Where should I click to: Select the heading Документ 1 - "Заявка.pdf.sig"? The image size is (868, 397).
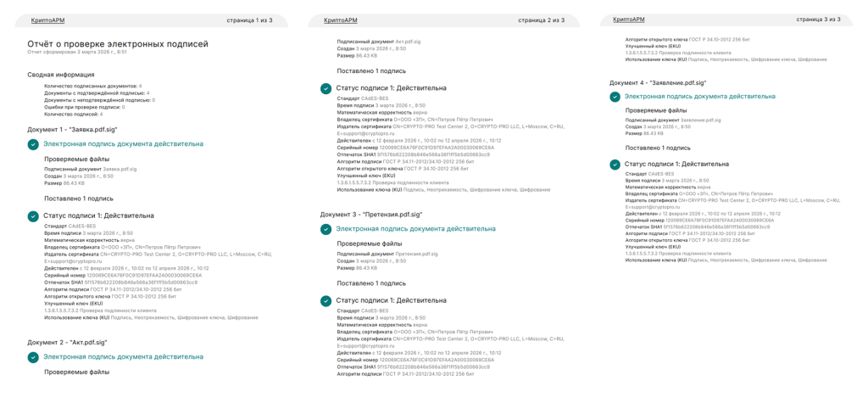pos(72,129)
